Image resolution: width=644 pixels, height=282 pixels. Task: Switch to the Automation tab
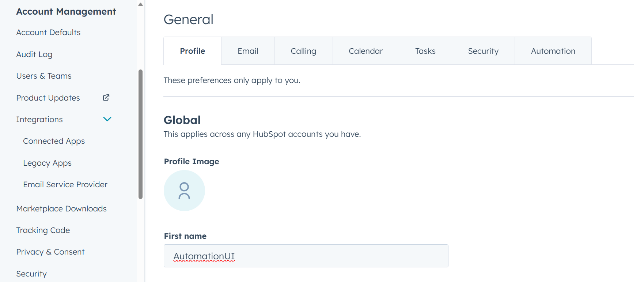click(x=553, y=51)
